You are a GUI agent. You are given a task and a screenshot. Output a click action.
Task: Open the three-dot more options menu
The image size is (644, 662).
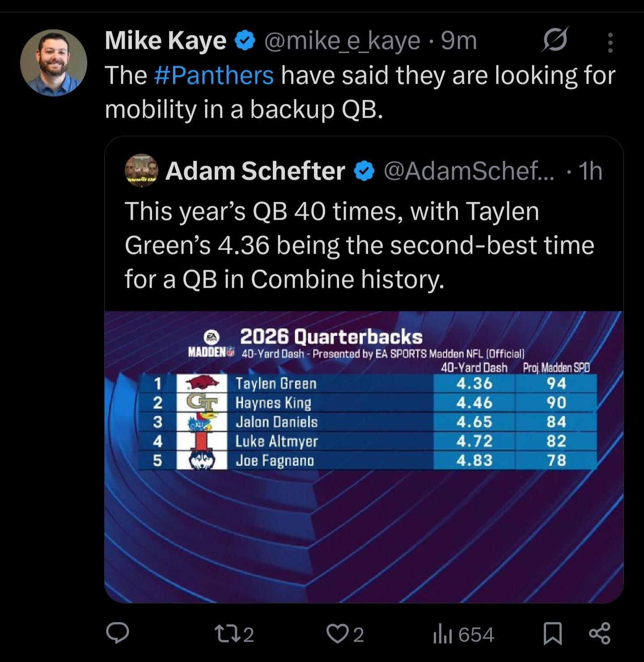point(610,42)
